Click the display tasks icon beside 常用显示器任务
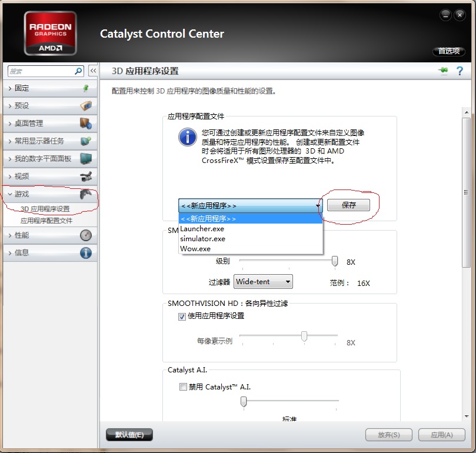This screenshot has width=476, height=453. pyautogui.click(x=86, y=141)
